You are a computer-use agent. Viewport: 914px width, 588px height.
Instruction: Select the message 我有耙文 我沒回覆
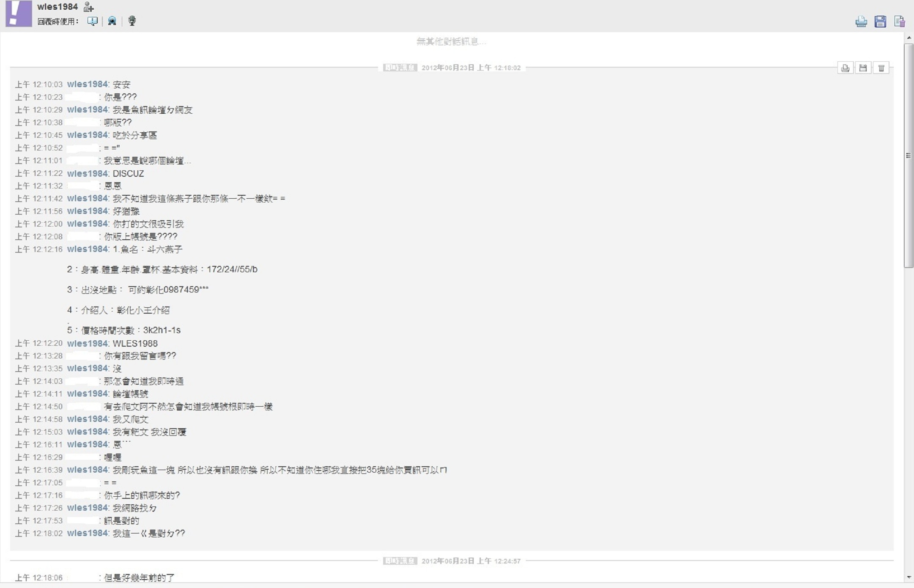coord(149,432)
